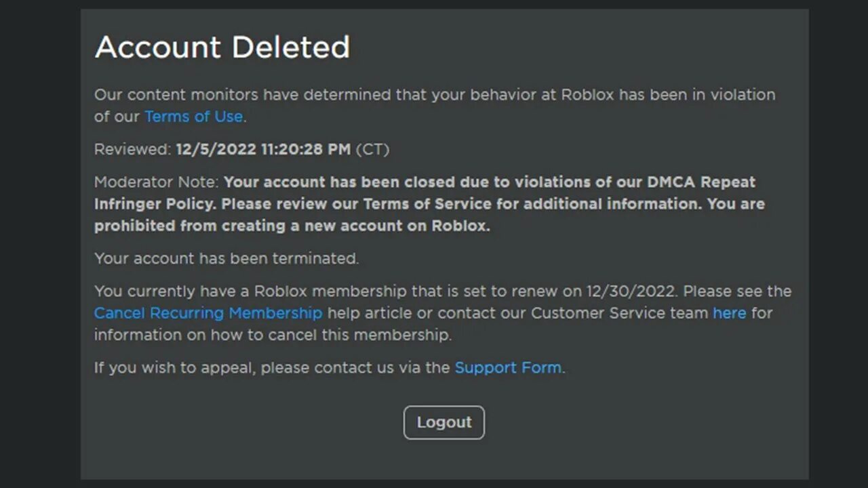Click the 'here' Customer Service link

tap(729, 313)
